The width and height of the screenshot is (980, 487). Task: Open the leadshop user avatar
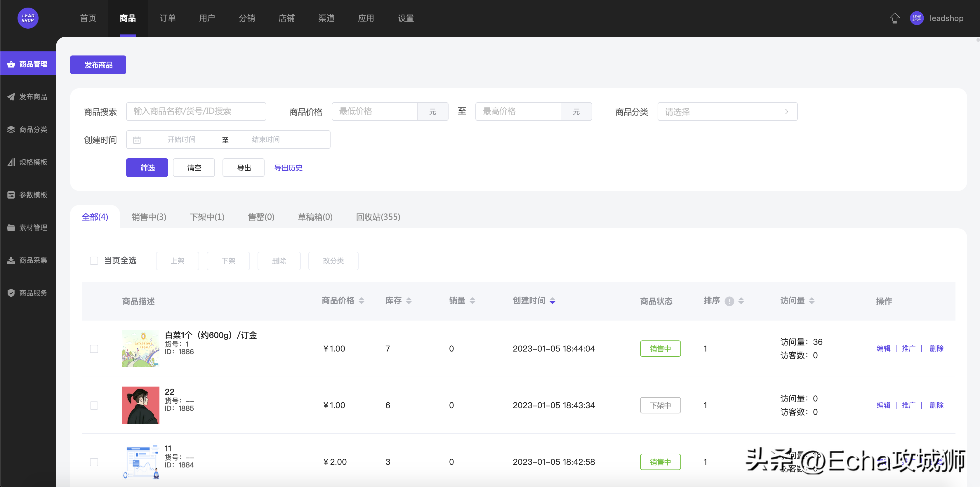tap(916, 18)
